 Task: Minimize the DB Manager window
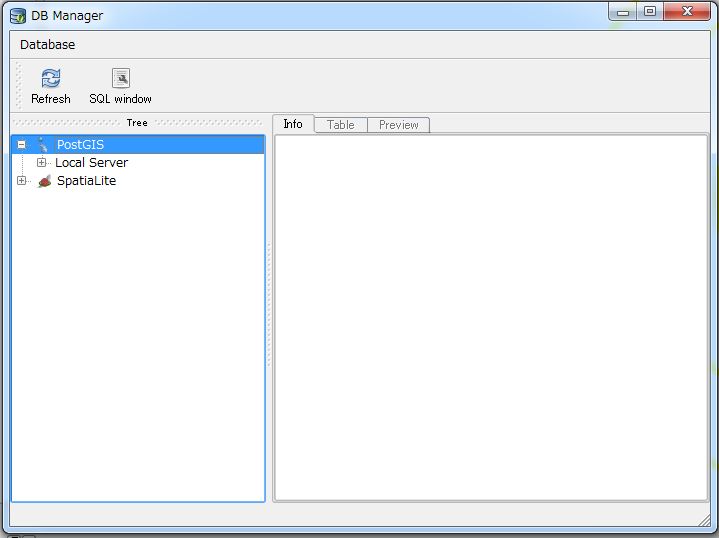623,12
